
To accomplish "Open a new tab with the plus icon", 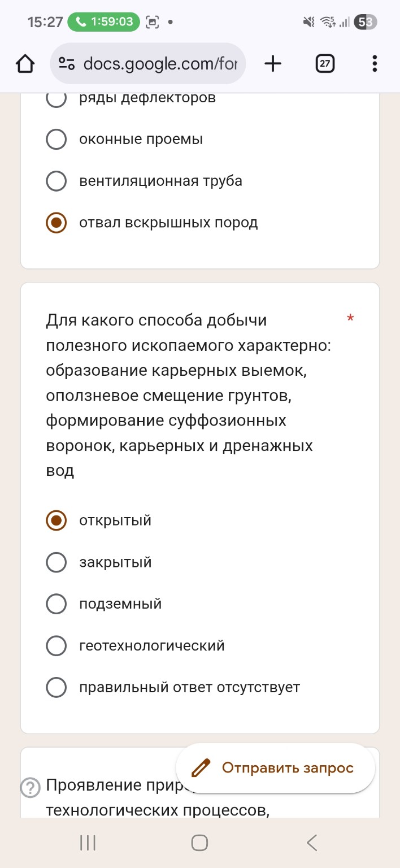I will pyautogui.click(x=273, y=63).
